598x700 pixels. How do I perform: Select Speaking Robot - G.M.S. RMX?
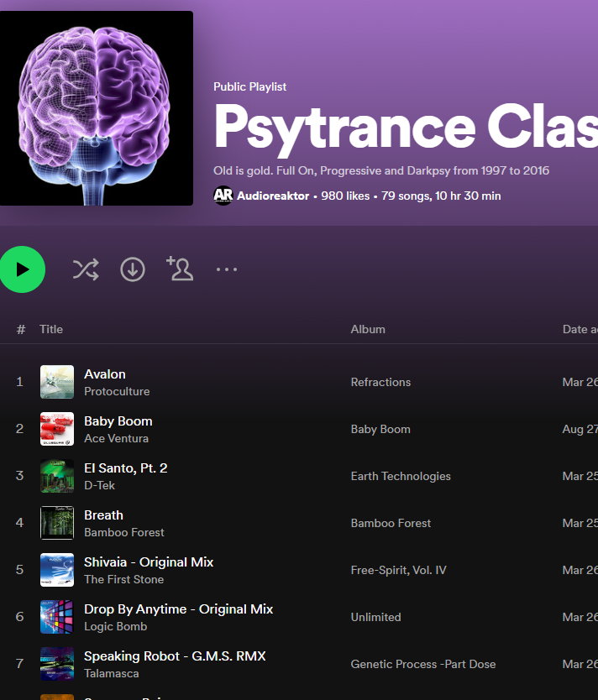coord(175,656)
